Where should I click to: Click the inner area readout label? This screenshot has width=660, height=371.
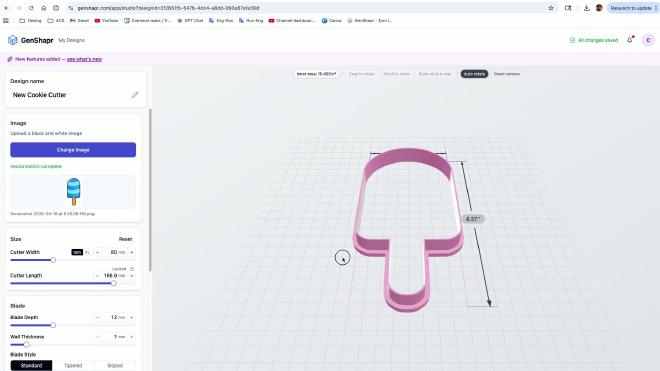317,74
